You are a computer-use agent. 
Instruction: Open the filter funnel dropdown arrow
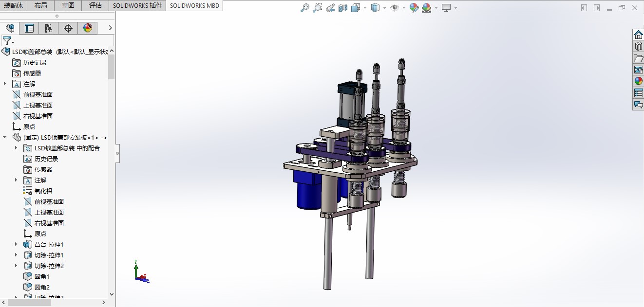13,43
